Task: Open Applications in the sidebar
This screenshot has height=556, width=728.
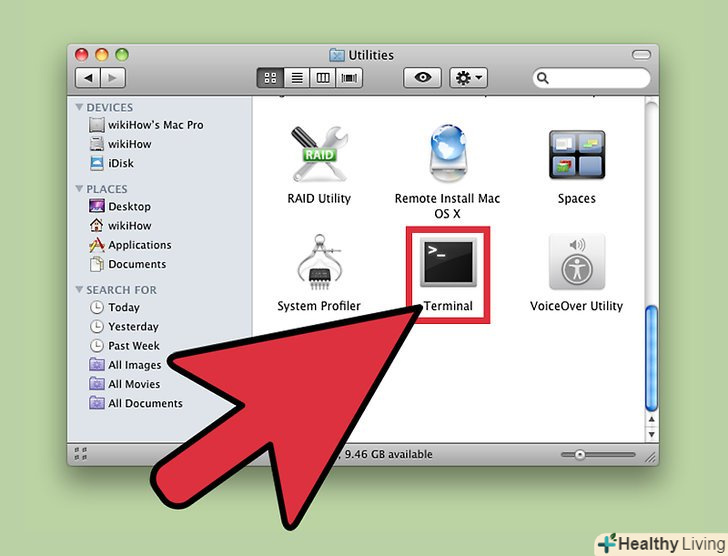Action: click(x=130, y=245)
